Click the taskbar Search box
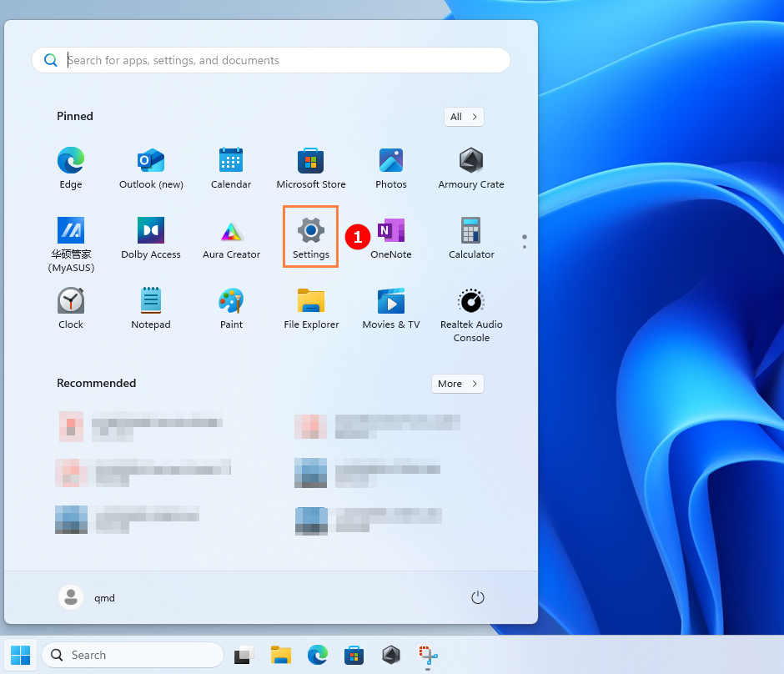This screenshot has height=674, width=784. pos(133,655)
